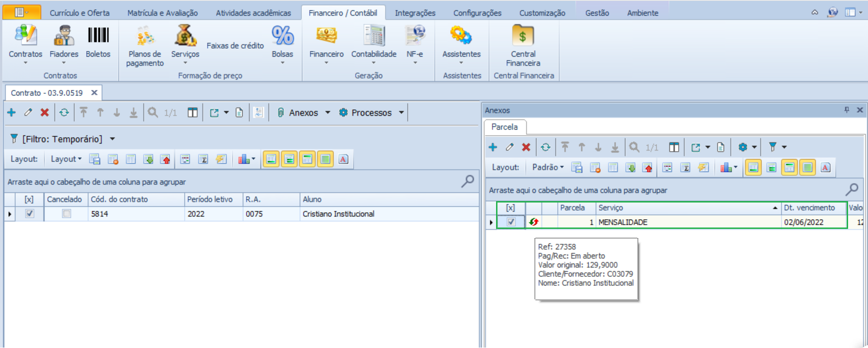Open the Configurações tab
Screen dimensions: 868x348
point(477,13)
